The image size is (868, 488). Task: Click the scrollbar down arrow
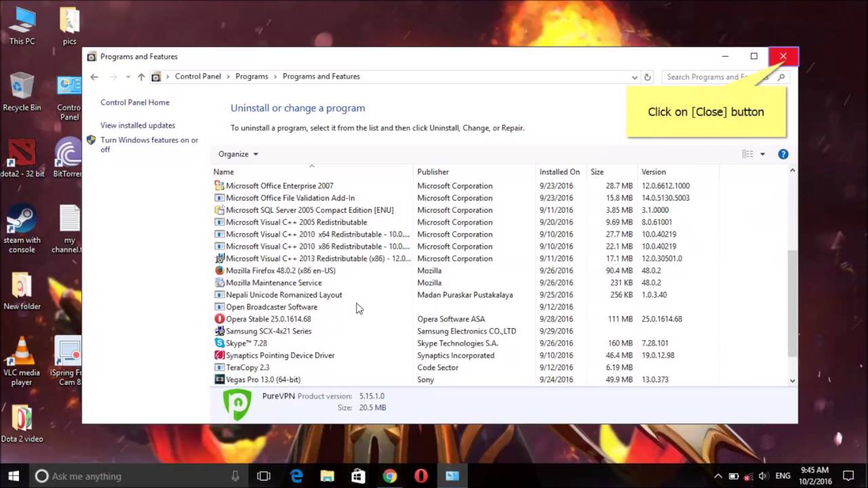point(792,381)
